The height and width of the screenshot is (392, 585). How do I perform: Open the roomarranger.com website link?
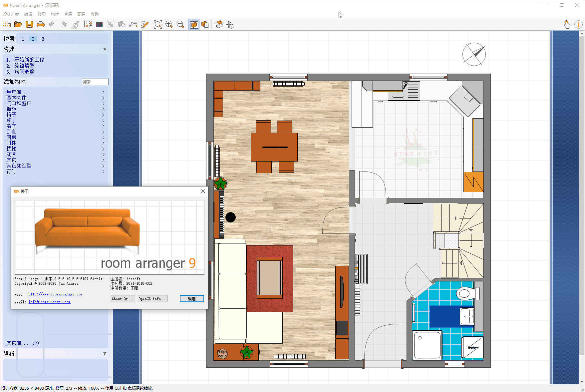tap(55, 294)
